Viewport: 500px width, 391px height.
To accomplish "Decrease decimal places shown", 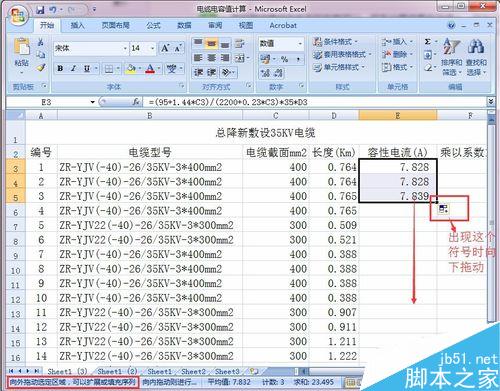I will click(x=278, y=73).
